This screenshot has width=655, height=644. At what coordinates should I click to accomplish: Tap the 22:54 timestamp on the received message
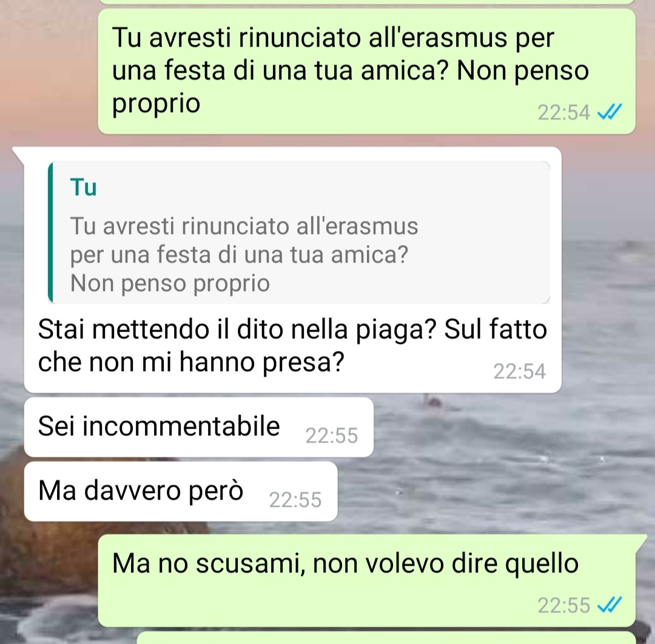tap(519, 371)
